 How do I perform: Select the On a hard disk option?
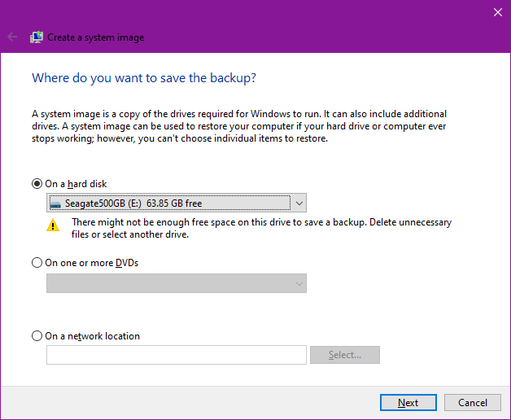(37, 184)
